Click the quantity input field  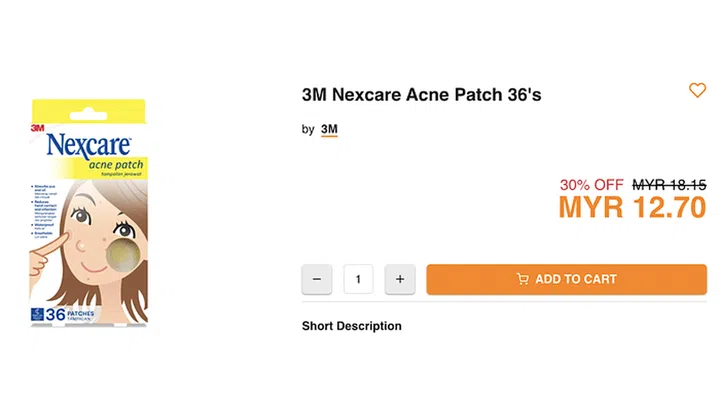click(358, 279)
